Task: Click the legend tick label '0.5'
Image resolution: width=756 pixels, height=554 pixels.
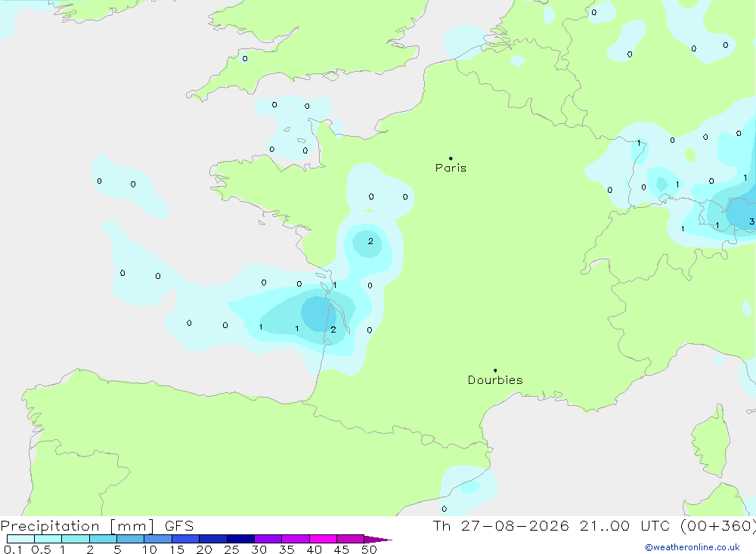Action: pos(41,549)
